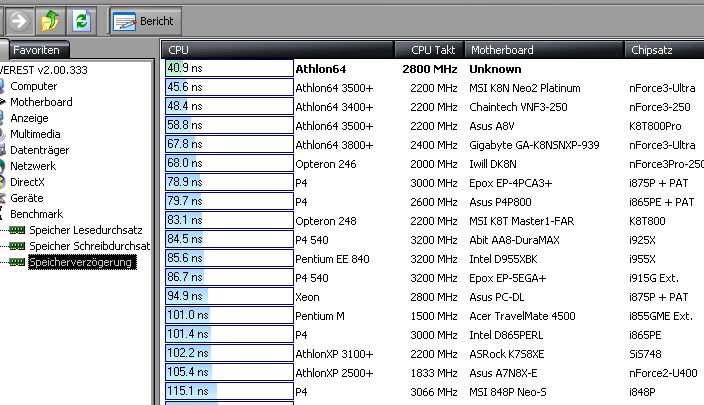Select Speicherverzögerung benchmark item
The height and width of the screenshot is (405, 704).
point(80,262)
